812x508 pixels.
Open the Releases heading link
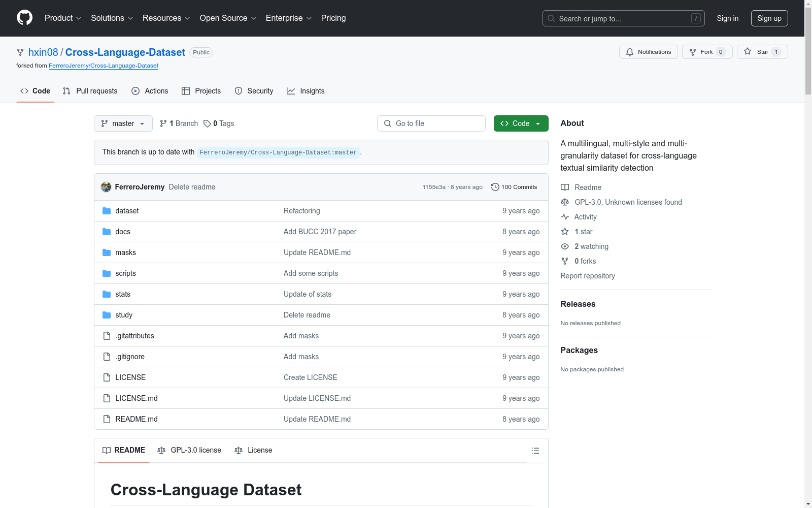click(578, 304)
